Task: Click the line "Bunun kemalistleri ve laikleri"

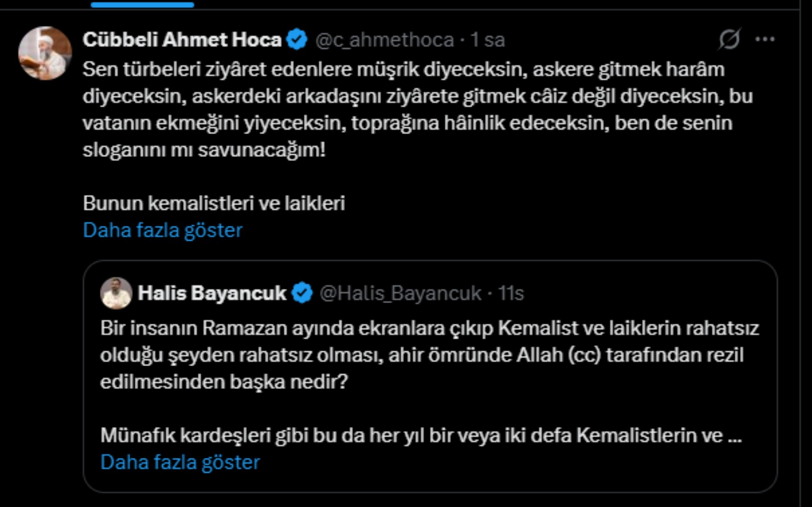Action: click(214, 203)
